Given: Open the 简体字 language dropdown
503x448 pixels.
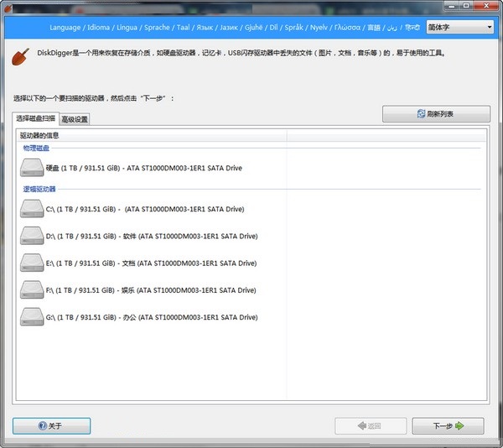Looking at the screenshot, I should (x=460, y=27).
